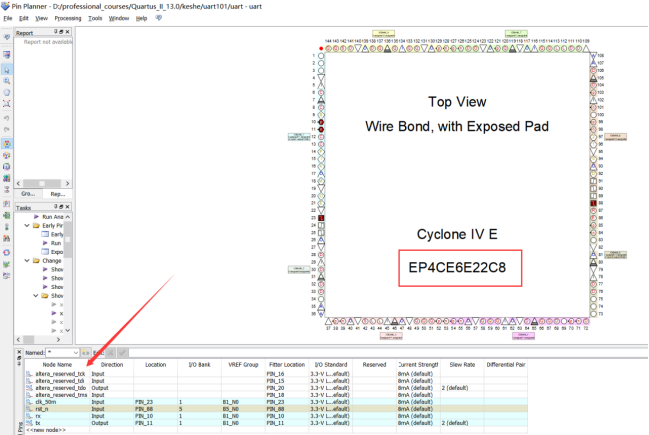Switch to the Rep... tab
649x435 pixels.
58,194
